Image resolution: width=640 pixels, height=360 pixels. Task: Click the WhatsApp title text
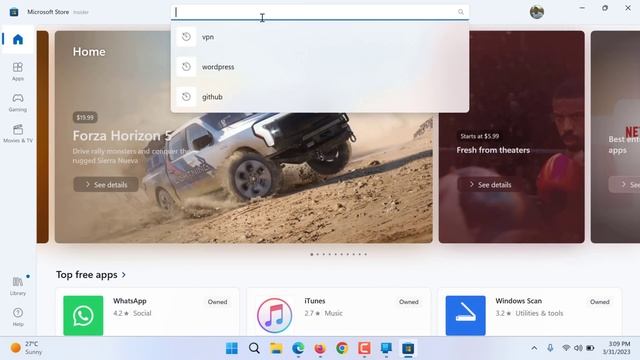(x=130, y=301)
